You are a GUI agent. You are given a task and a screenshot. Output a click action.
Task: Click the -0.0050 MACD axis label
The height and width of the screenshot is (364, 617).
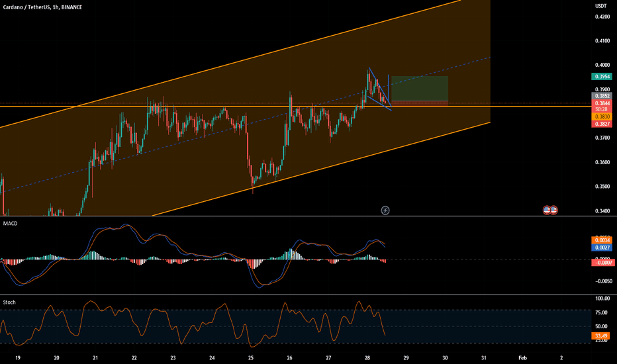tap(603, 281)
